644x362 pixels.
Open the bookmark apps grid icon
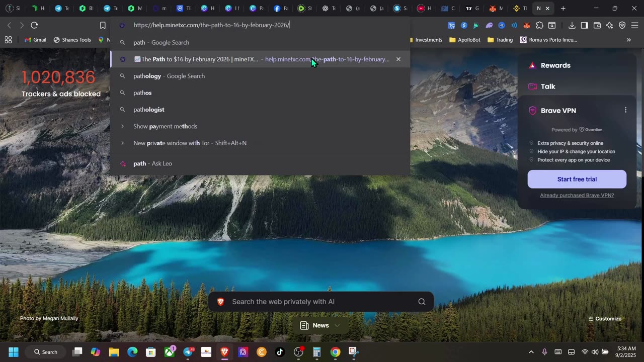tap(8, 40)
